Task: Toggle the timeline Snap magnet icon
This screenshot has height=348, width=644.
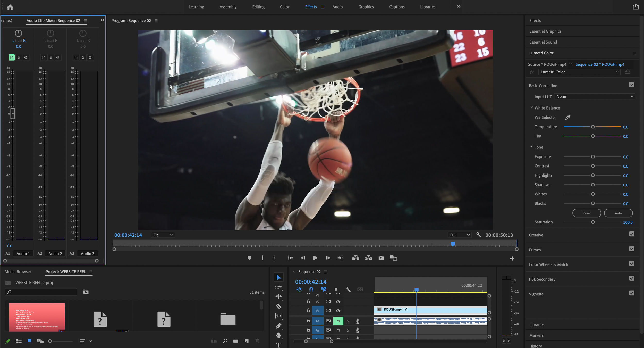Action: click(311, 289)
